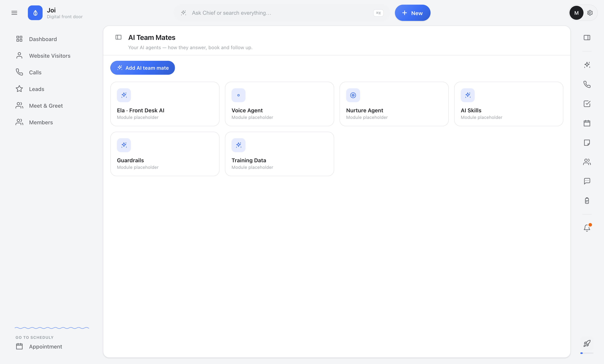This screenshot has height=364, width=604.
Task: Open the Training Data card
Action: pos(280,154)
